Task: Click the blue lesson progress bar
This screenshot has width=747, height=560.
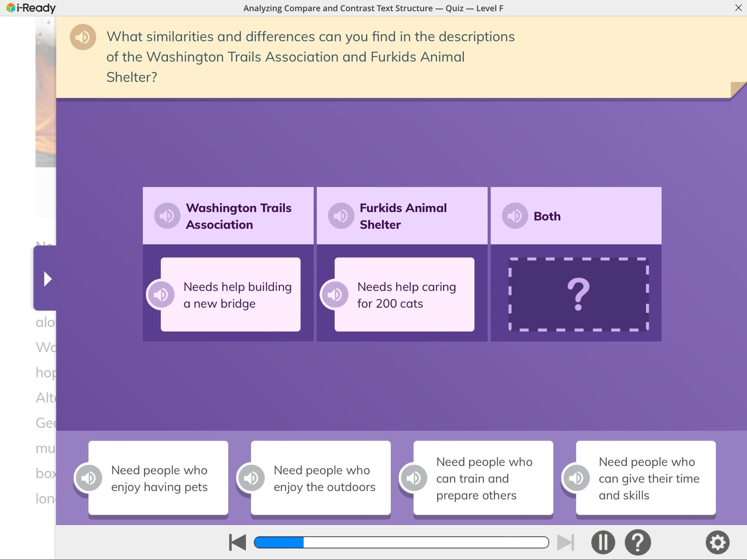Action: (x=401, y=542)
